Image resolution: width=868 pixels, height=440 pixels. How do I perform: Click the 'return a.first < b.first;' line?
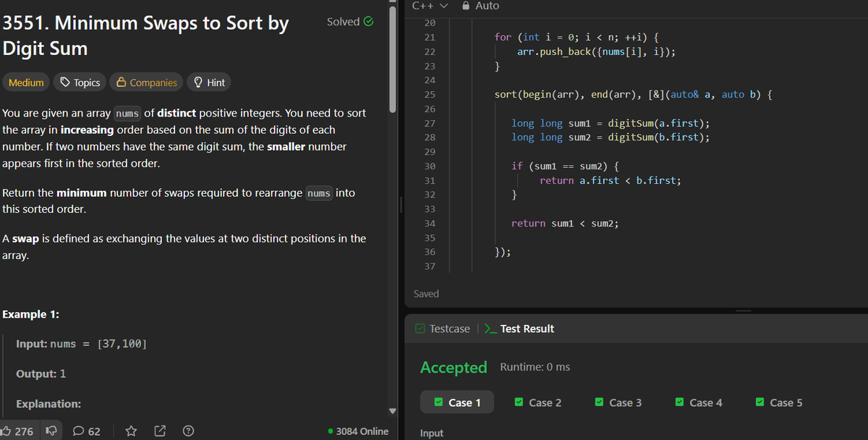(610, 180)
